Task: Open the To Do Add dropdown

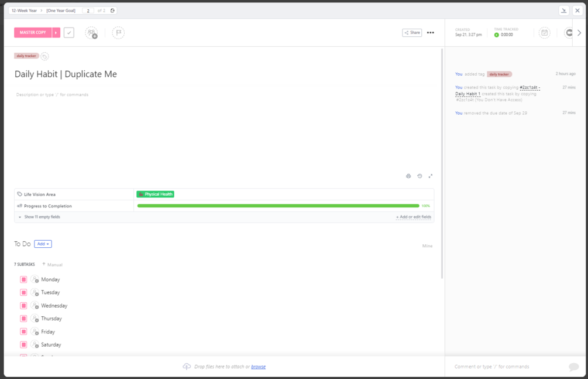Action: pos(43,244)
